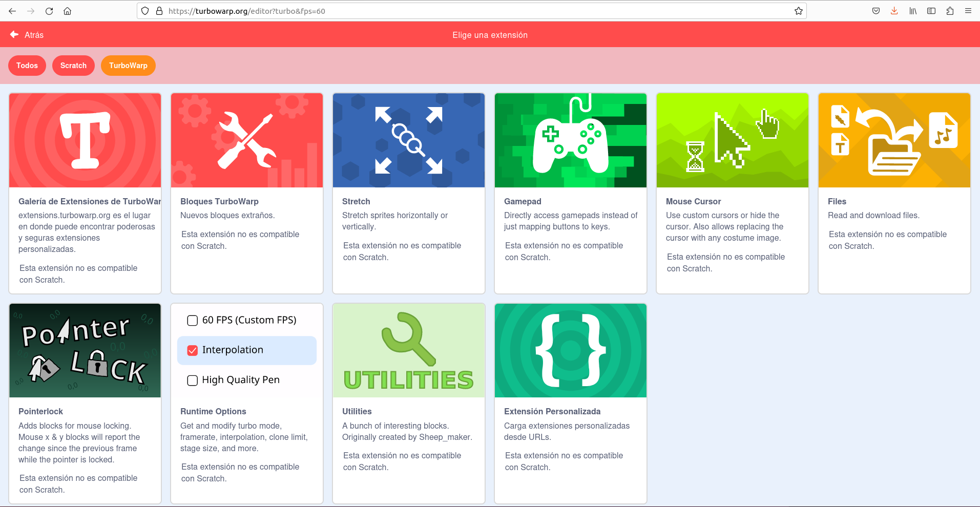Click the Interpolation checkbox in card image
980x507 pixels.
click(193, 350)
